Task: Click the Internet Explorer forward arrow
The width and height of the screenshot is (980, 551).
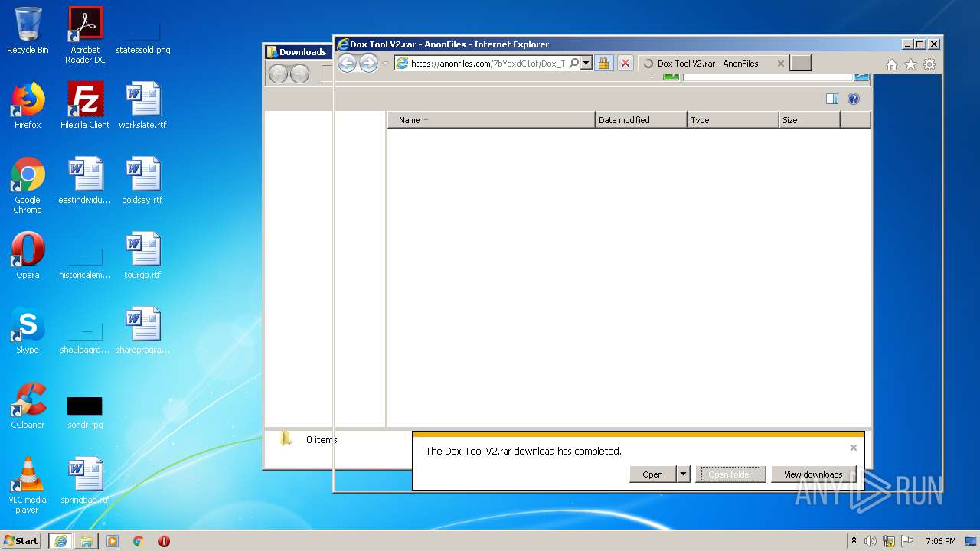Action: click(368, 64)
